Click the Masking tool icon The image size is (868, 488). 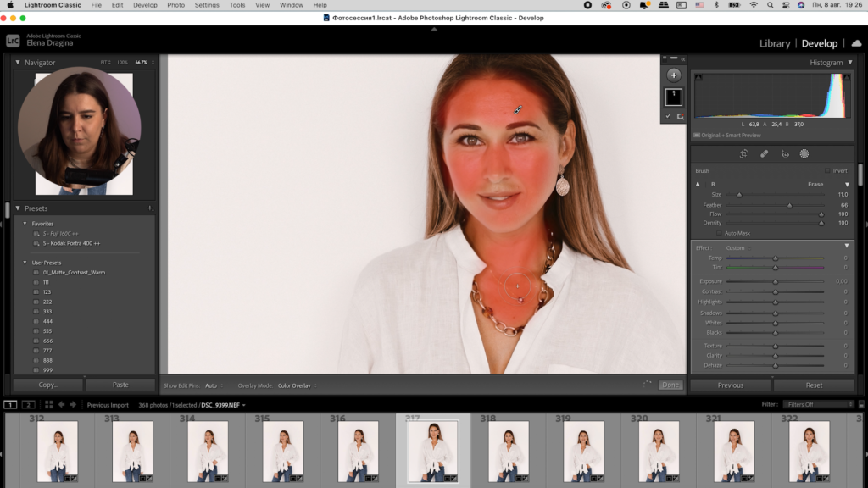[804, 153]
